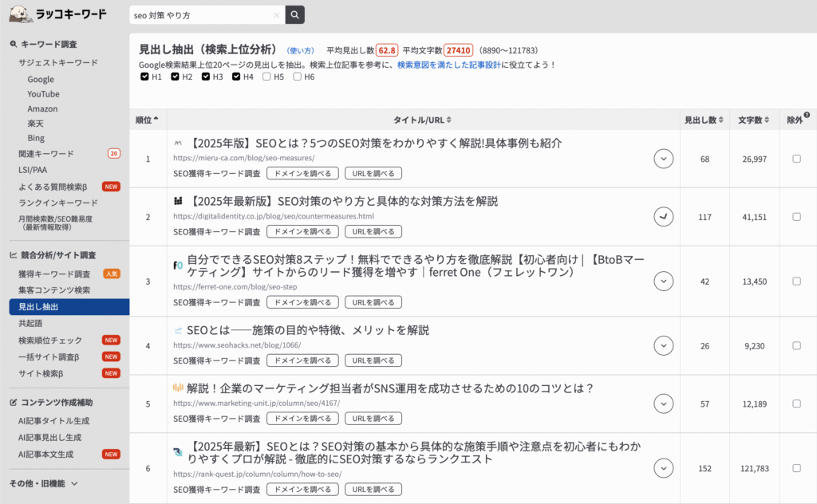Image resolution: width=817 pixels, height=504 pixels.
Task: Click the help question mark beside 除外
Action: click(x=807, y=116)
